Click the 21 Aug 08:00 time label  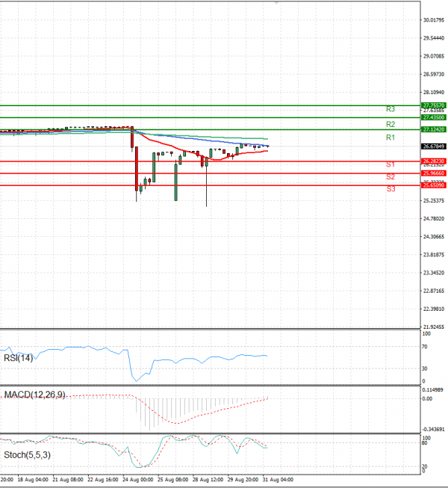pos(68,480)
